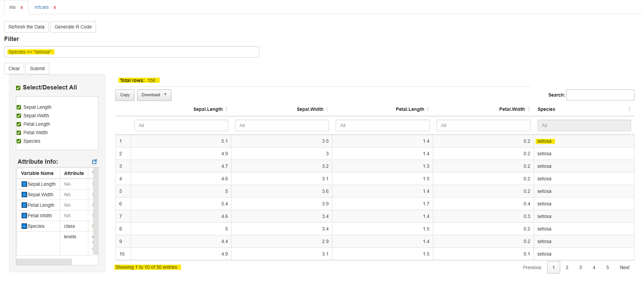The width and height of the screenshot is (644, 282).
Task: Sort by Petal.Length column arrows
Action: click(428, 109)
